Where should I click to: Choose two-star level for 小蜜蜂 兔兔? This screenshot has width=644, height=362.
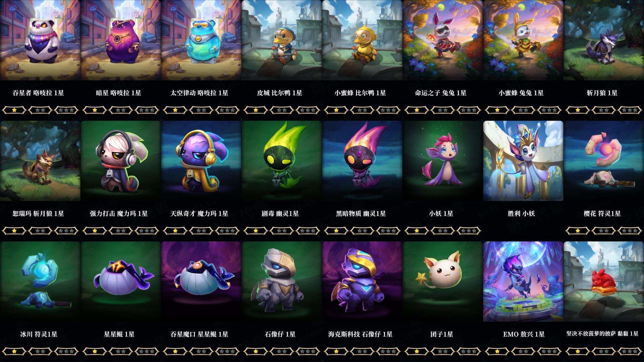click(523, 110)
